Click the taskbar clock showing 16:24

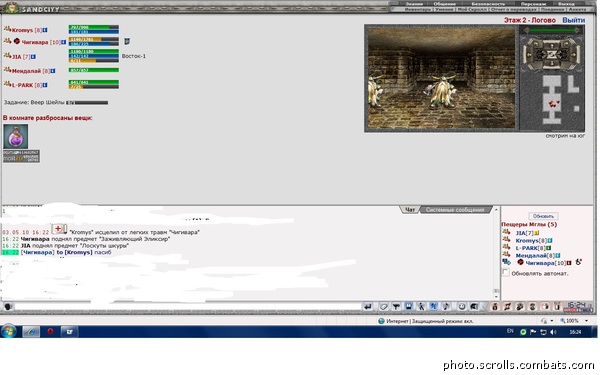pyautogui.click(x=575, y=332)
